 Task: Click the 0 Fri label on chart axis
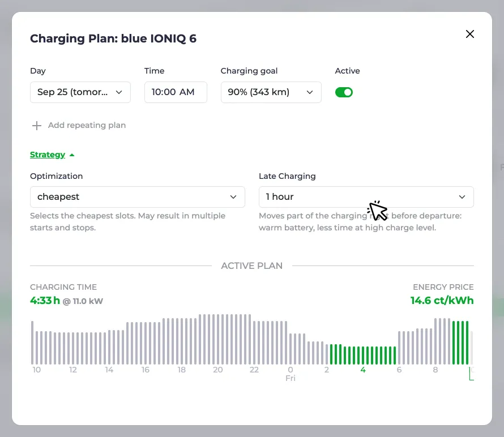[x=291, y=374]
